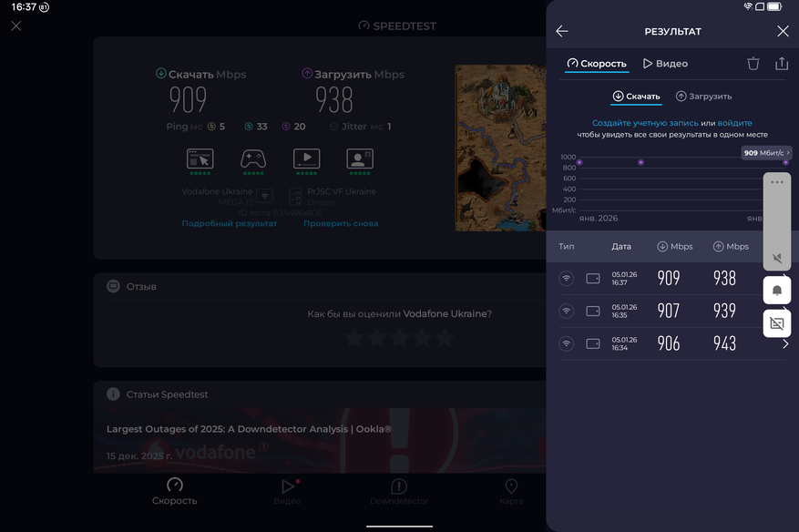Sort the table by Дата column

click(621, 247)
